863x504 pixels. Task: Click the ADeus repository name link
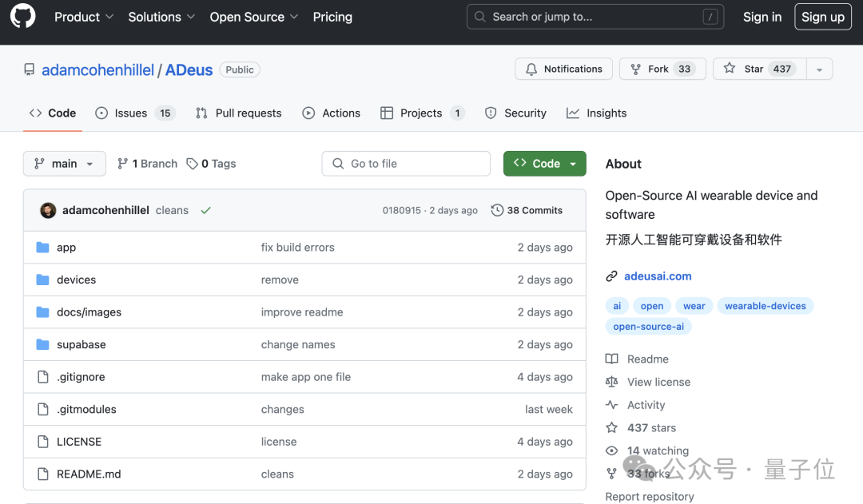click(x=189, y=69)
